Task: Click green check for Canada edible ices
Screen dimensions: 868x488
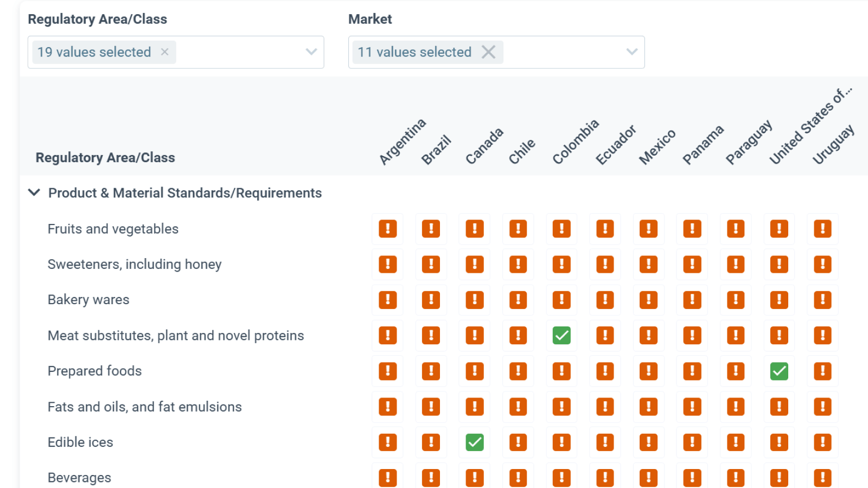Action: coord(475,442)
